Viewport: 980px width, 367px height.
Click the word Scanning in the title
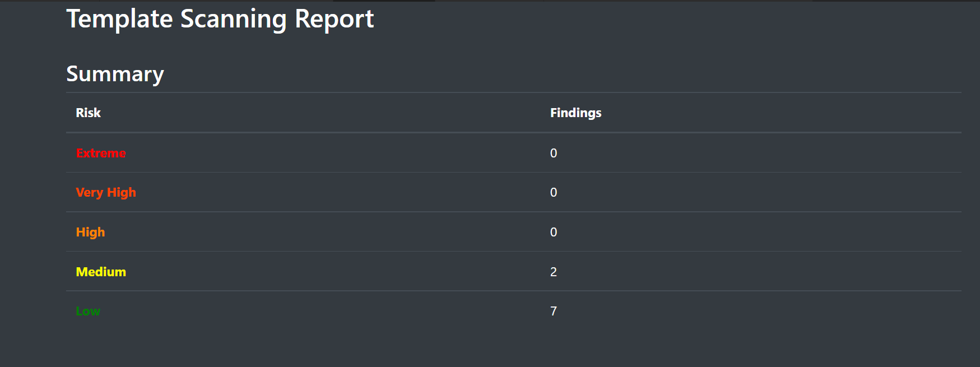click(x=233, y=20)
